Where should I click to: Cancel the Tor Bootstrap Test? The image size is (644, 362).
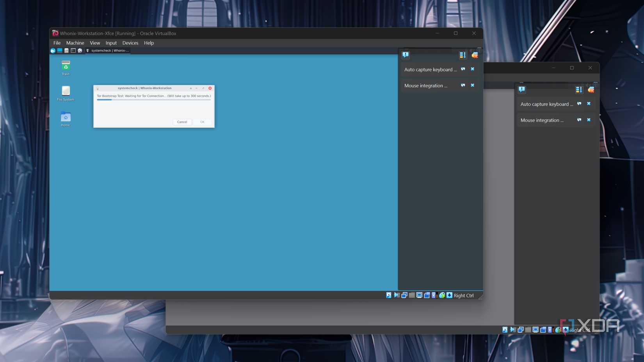tap(182, 122)
